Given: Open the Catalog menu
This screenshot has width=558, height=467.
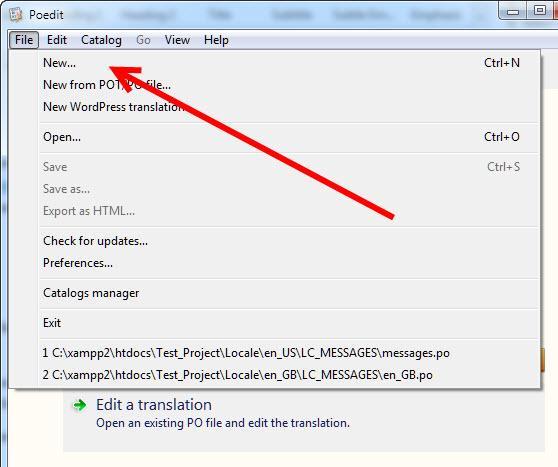Looking at the screenshot, I should click(x=101, y=40).
